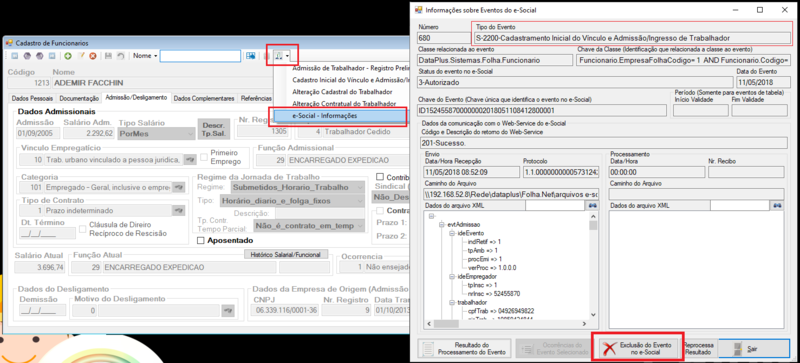Click search binoculars icon beside name field
Image resolution: width=800 pixels, height=363 pixels.
click(250, 56)
